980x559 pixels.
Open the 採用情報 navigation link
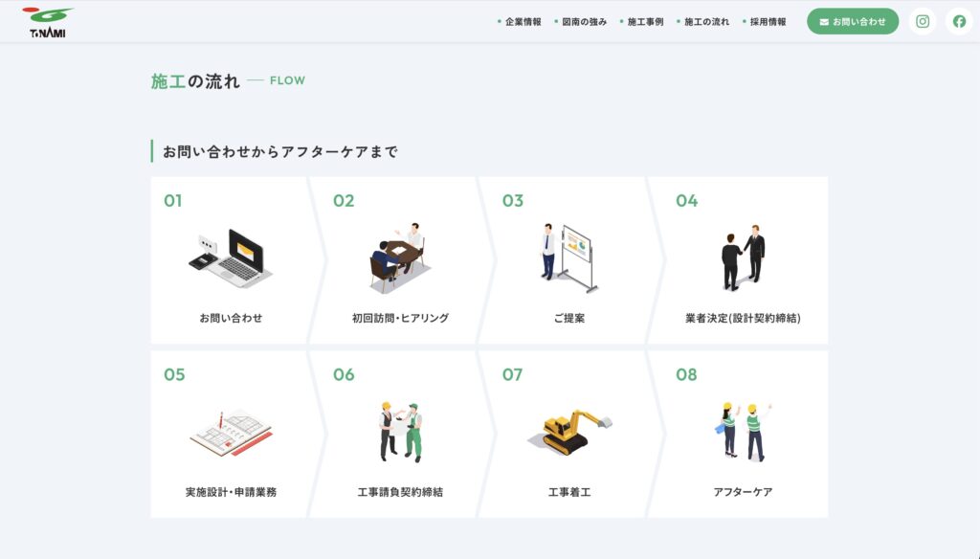768,21
